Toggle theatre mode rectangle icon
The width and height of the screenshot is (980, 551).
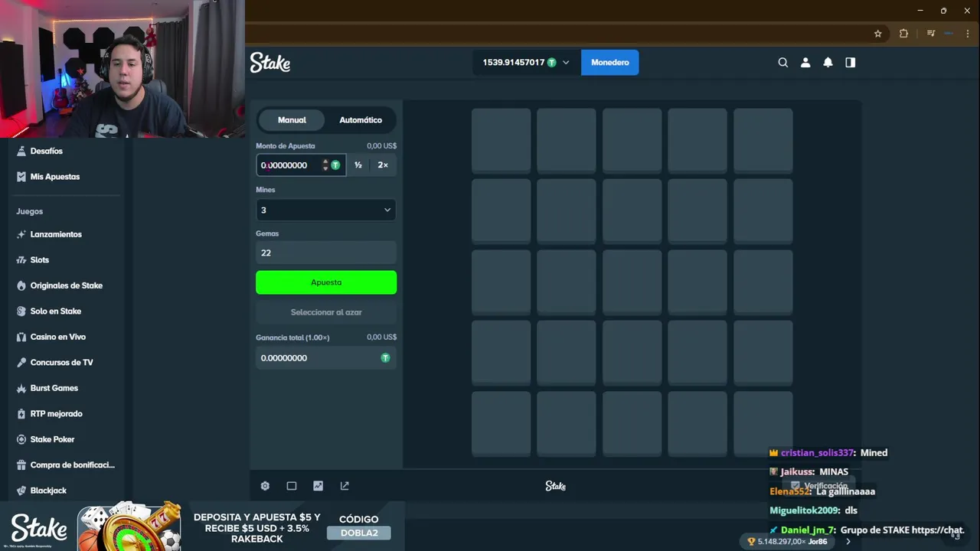tap(292, 486)
